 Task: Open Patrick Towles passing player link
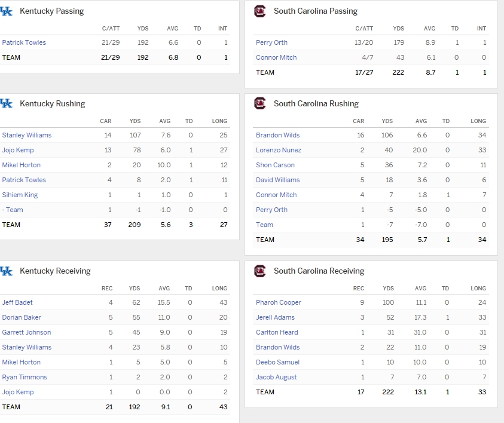point(24,42)
